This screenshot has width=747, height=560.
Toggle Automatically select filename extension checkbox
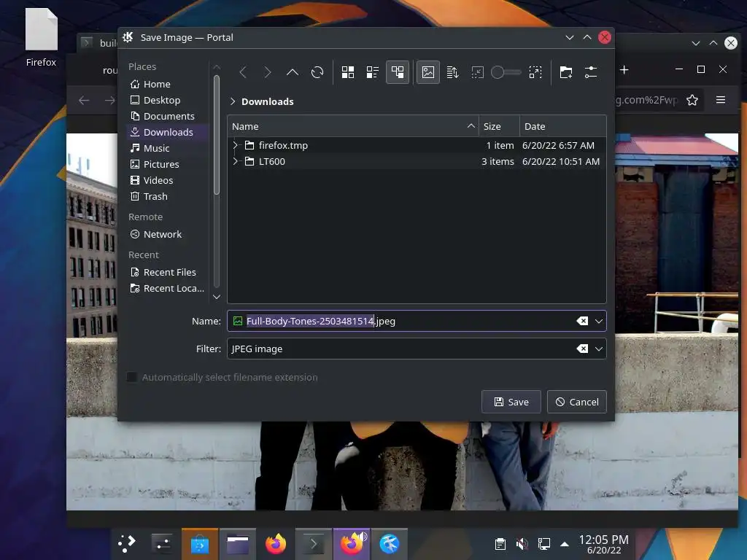132,377
